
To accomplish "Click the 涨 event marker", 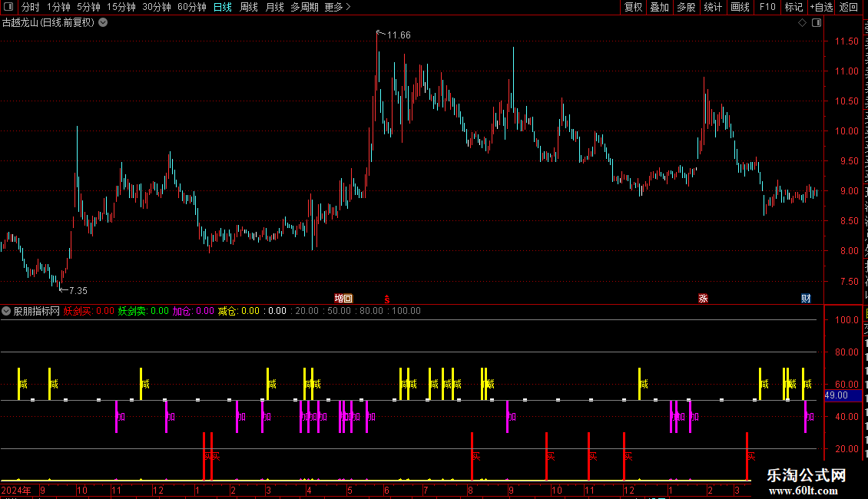I will pyautogui.click(x=703, y=298).
